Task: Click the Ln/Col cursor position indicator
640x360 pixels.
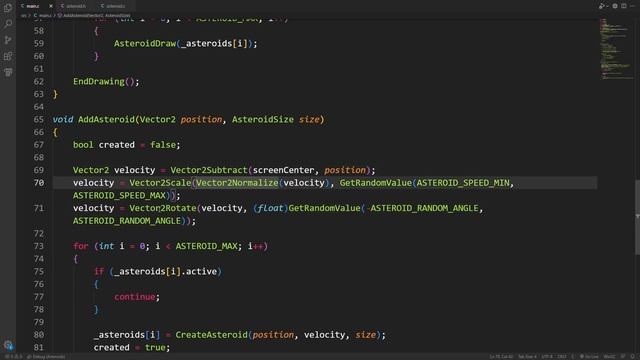Action: coord(501,357)
